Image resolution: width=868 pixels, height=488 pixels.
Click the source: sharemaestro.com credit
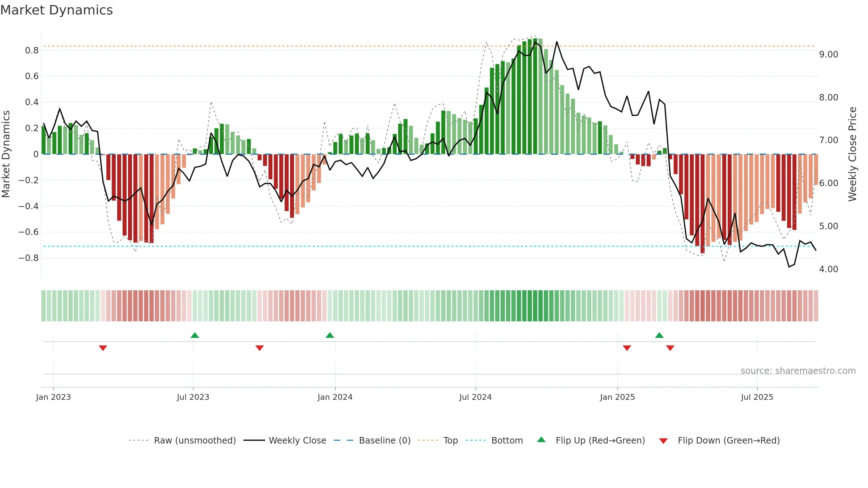[x=798, y=371]
